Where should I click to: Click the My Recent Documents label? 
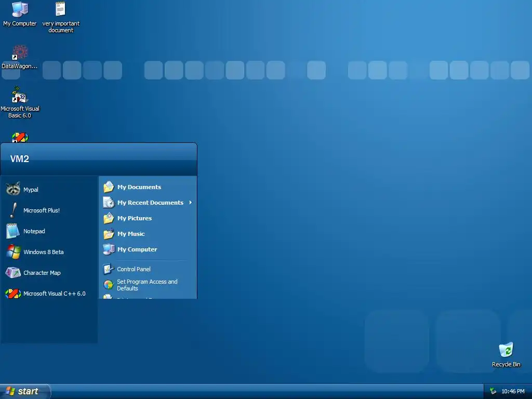[150, 203]
